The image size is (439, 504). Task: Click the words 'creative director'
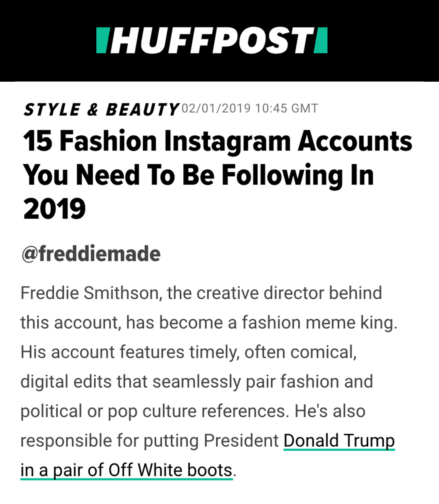coord(246,293)
